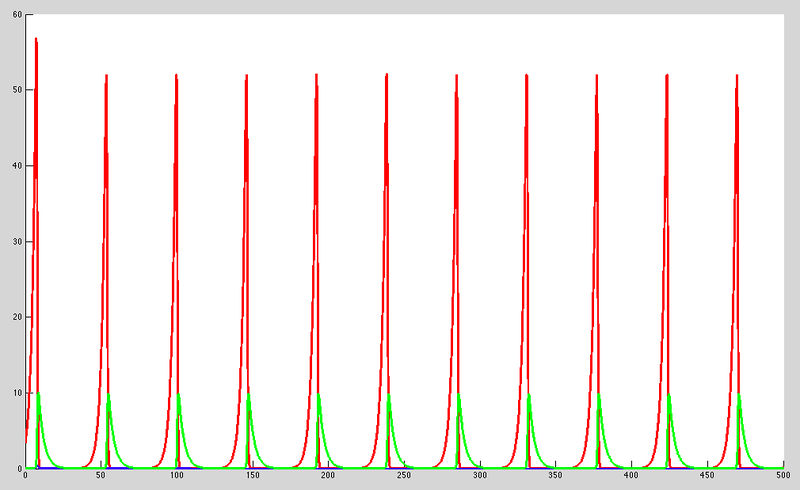Click the y-axis tick label 10
The height and width of the screenshot is (490, 800).
tap(18, 393)
